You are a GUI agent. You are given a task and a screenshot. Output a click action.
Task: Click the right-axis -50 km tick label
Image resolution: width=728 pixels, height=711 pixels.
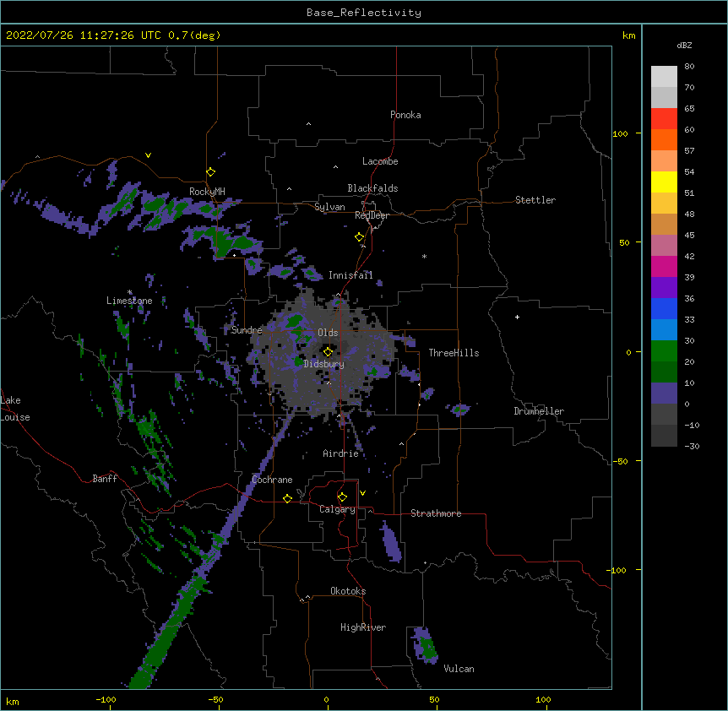click(620, 461)
